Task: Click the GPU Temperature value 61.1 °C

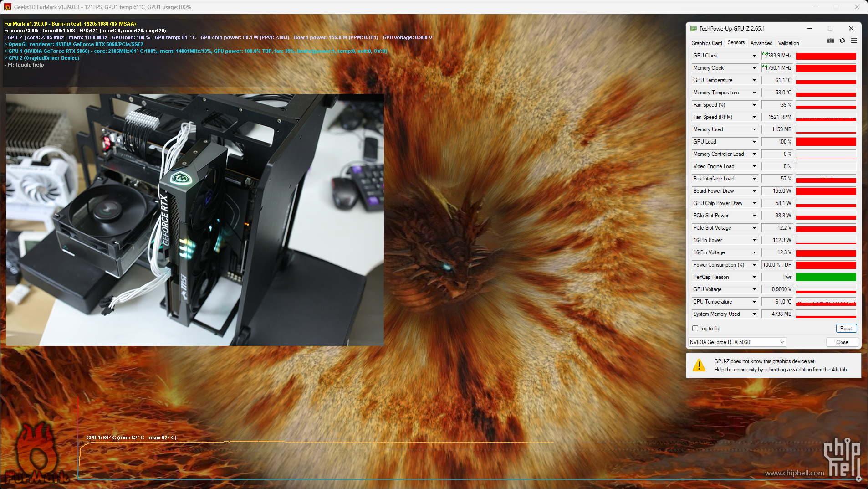Action: click(777, 80)
